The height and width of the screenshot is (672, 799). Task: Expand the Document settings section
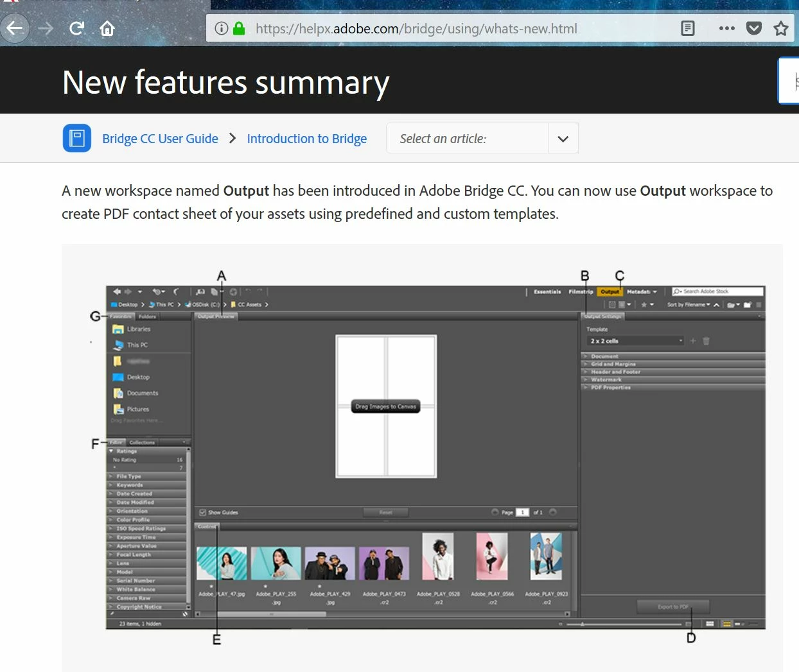pyautogui.click(x=672, y=356)
